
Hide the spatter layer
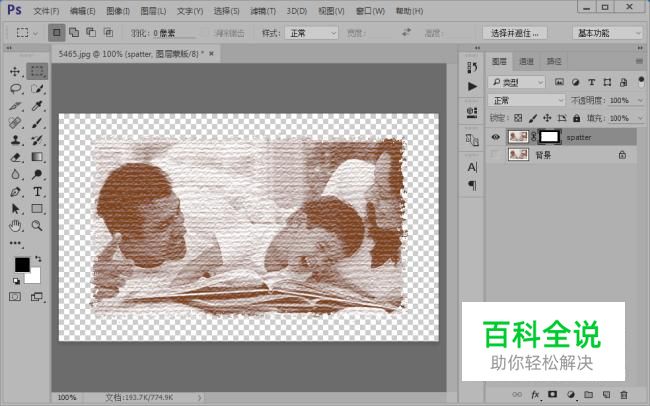point(495,137)
